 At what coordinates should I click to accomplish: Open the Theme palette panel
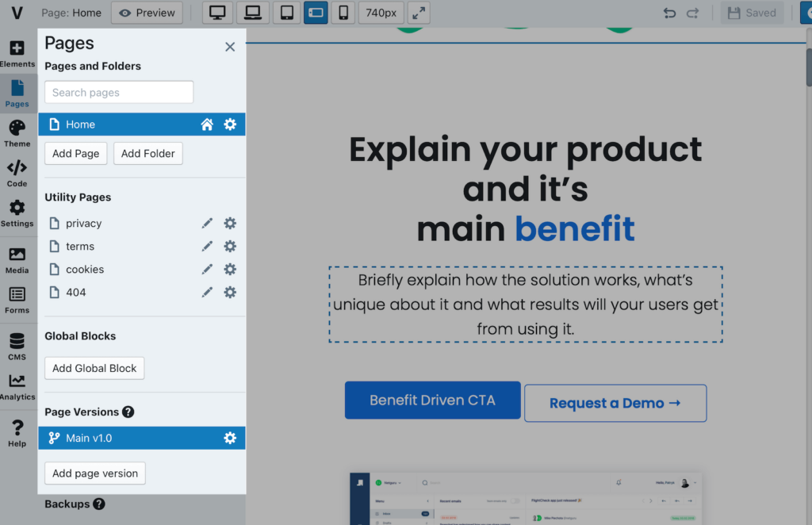[x=17, y=133]
